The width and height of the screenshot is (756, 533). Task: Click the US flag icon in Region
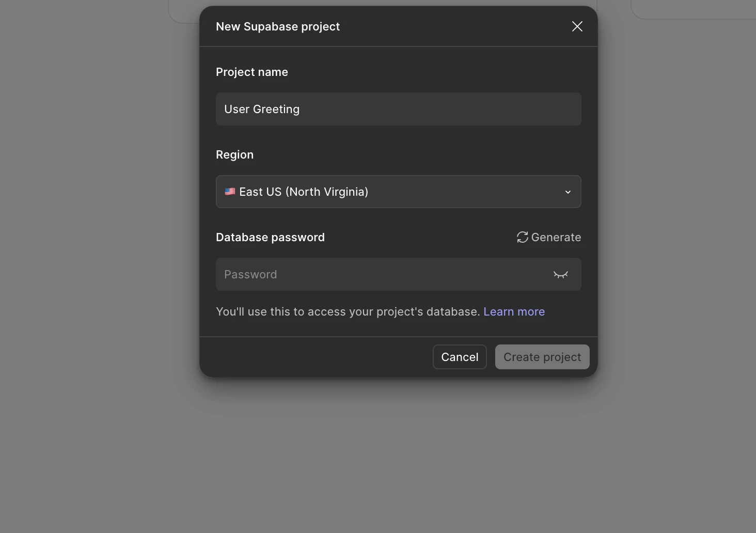click(230, 192)
